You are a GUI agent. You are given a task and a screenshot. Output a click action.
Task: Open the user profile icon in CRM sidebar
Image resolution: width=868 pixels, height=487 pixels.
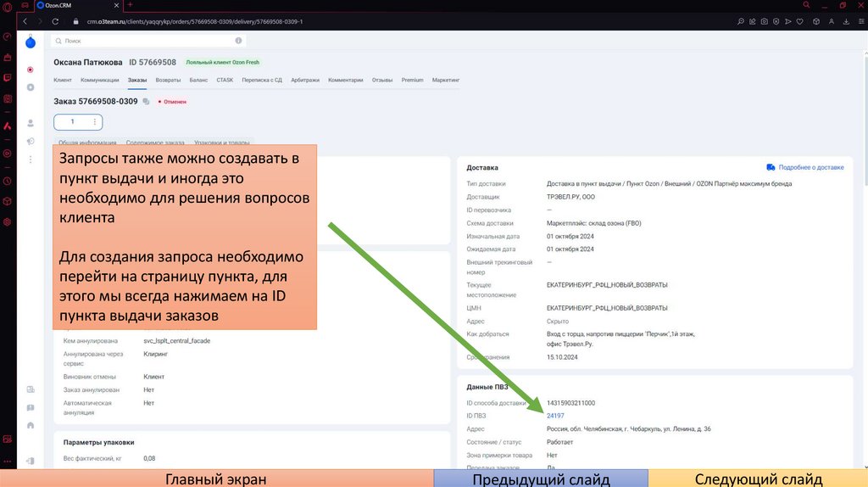pos(31,123)
